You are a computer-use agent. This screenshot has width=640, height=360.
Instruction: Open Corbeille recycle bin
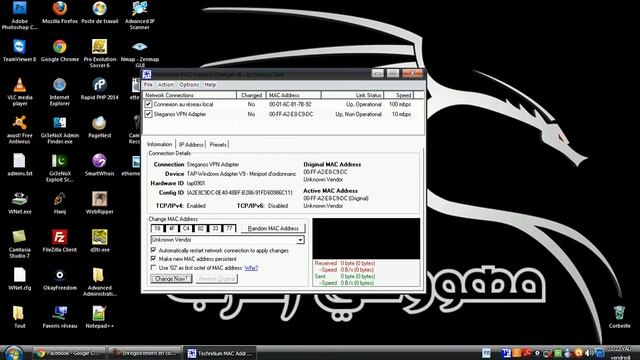[x=619, y=317]
